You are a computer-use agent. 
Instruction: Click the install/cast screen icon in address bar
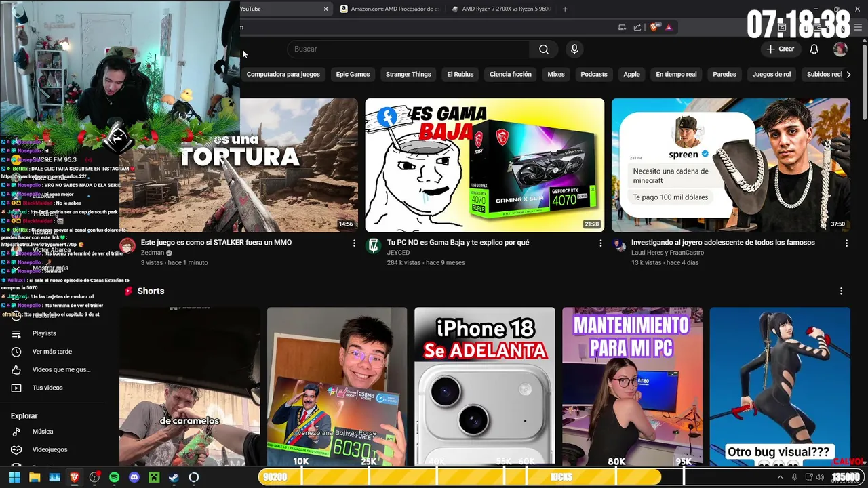pyautogui.click(x=622, y=27)
